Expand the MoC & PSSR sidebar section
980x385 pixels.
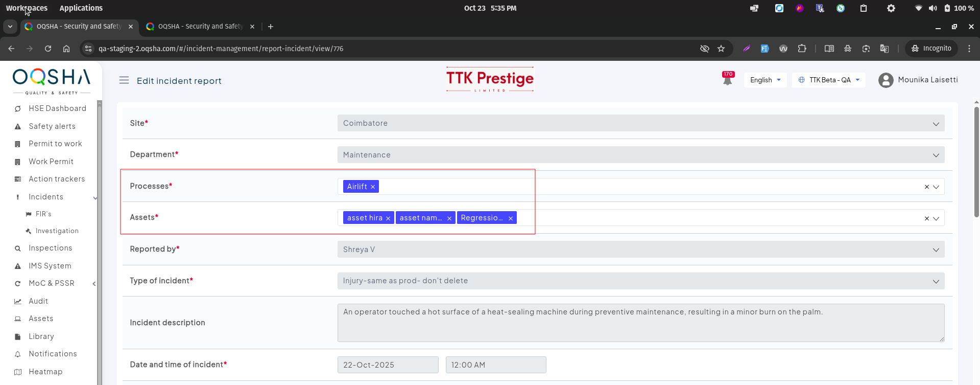(x=94, y=284)
